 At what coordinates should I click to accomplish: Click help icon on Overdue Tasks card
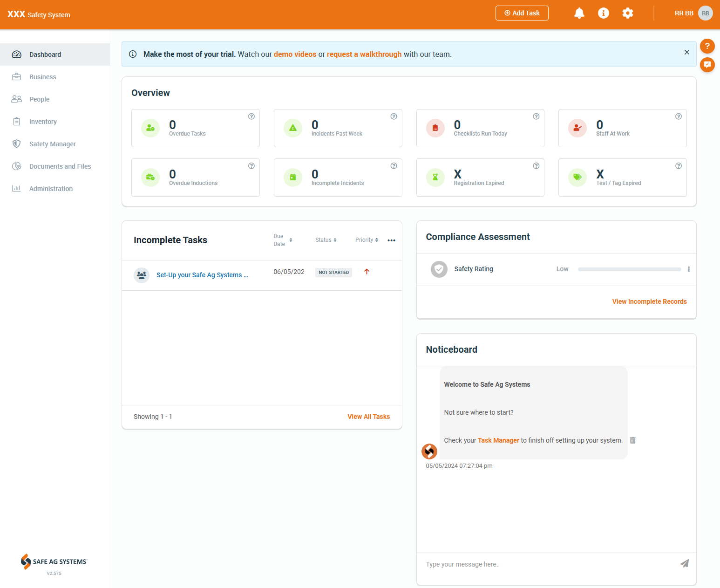point(251,116)
